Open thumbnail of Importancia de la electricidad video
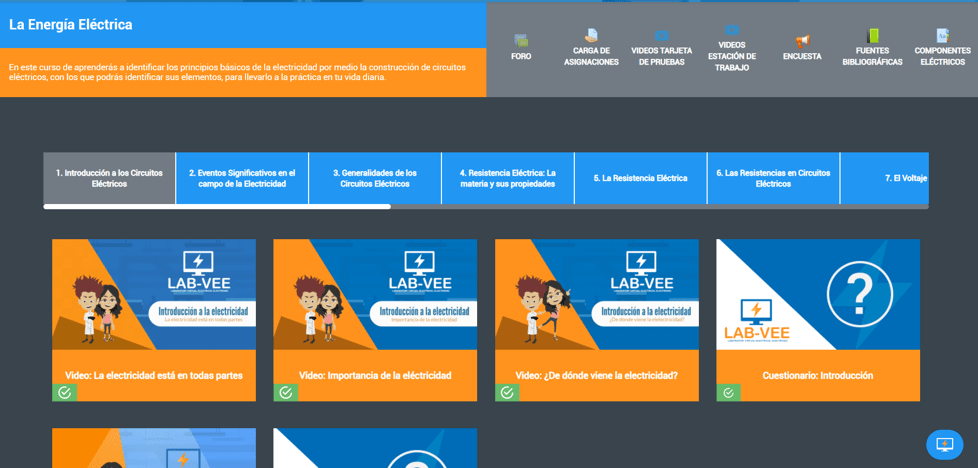This screenshot has height=468, width=978. coord(375,295)
